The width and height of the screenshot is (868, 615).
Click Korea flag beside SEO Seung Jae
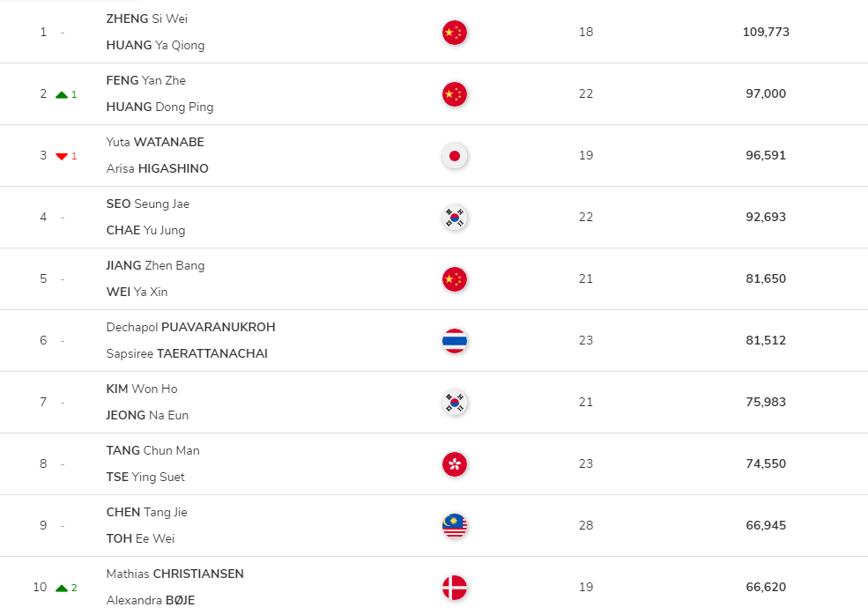coord(455,218)
